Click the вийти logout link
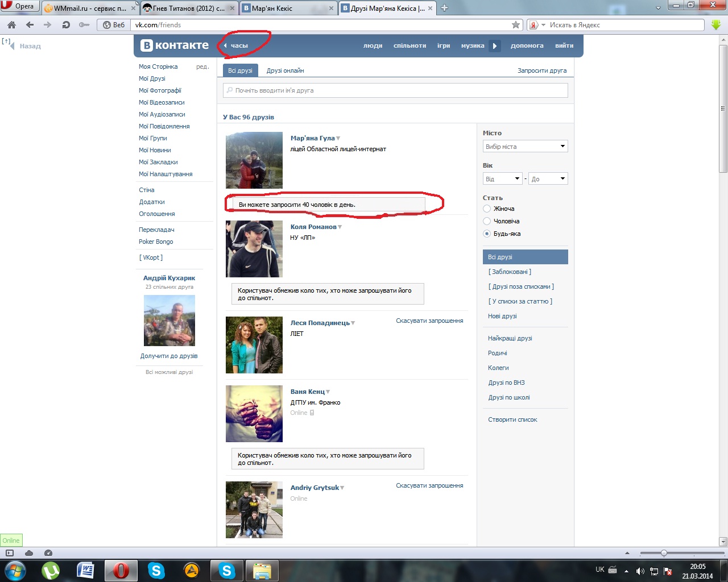The image size is (728, 582). 564,45
